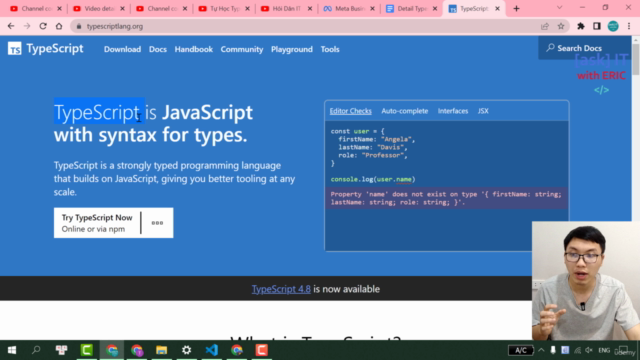This screenshot has width=640, height=360.
Task: Reload the current page
Action: click(43, 26)
